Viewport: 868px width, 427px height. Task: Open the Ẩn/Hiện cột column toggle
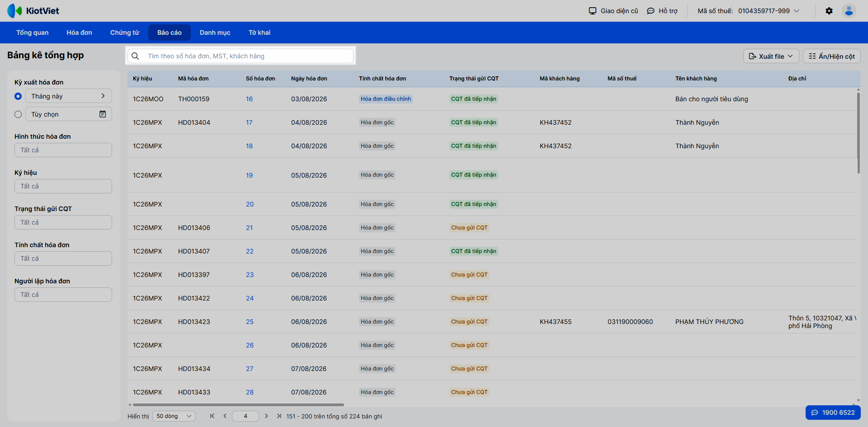click(831, 56)
